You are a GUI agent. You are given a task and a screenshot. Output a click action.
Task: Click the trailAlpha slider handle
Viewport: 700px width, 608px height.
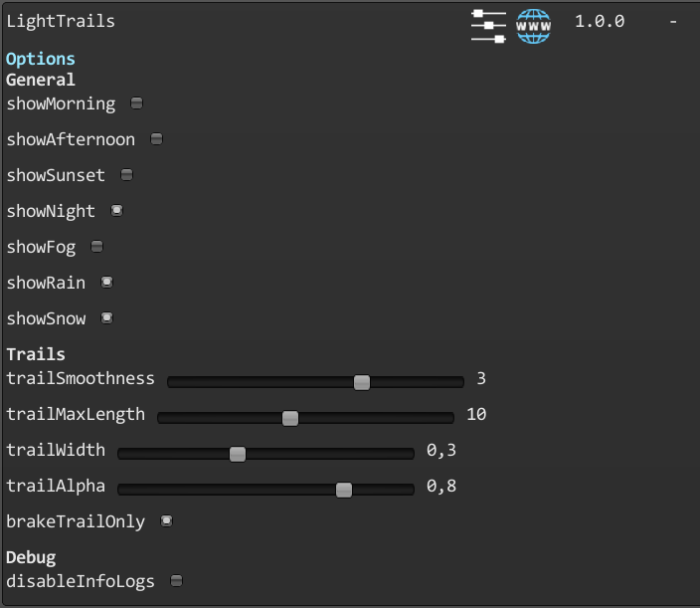point(344,490)
